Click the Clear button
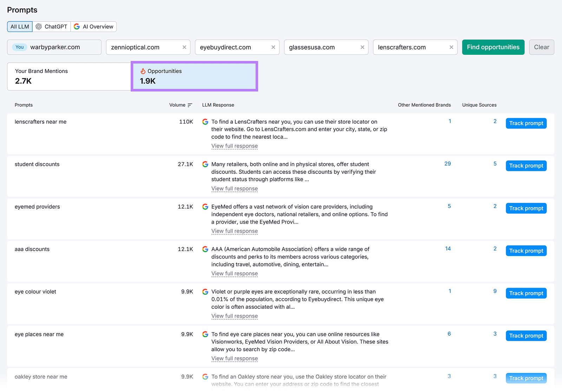The width and height of the screenshot is (562, 392). 541,47
